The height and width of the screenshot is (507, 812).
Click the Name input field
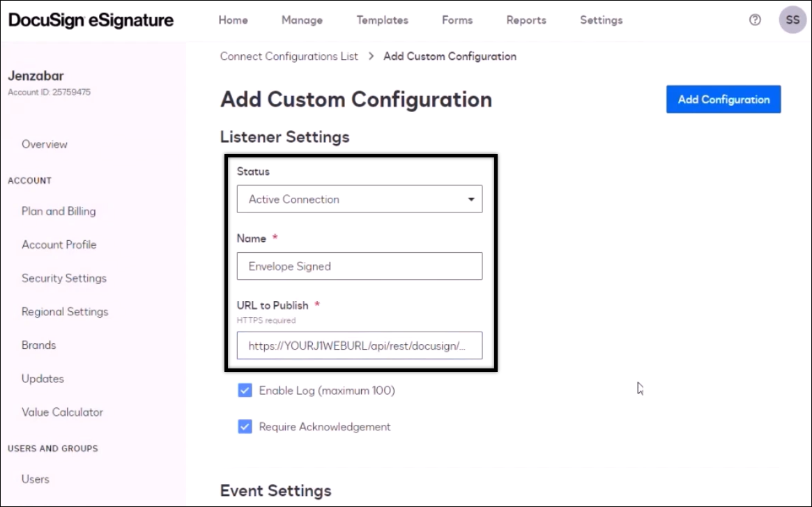[x=359, y=266]
